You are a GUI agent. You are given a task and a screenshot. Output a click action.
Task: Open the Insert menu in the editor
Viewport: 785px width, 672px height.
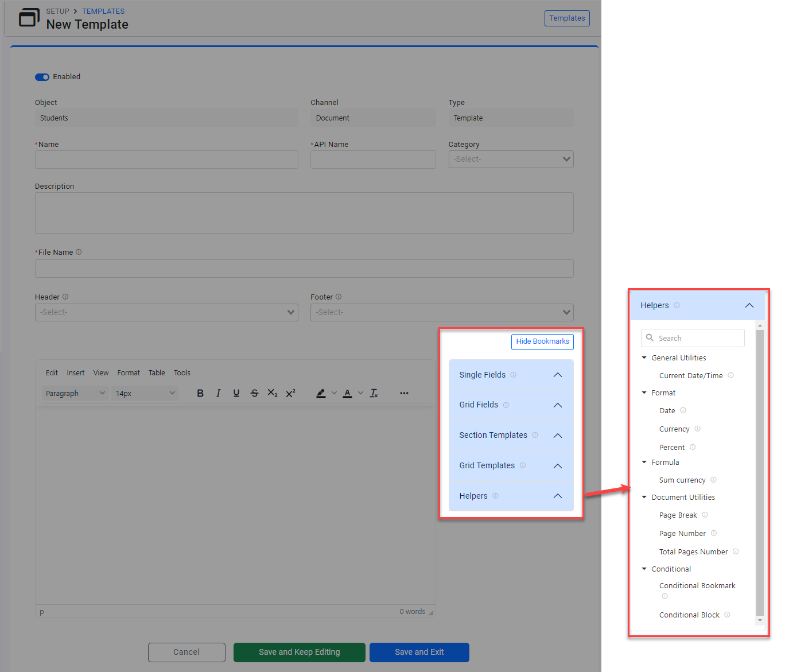click(75, 373)
